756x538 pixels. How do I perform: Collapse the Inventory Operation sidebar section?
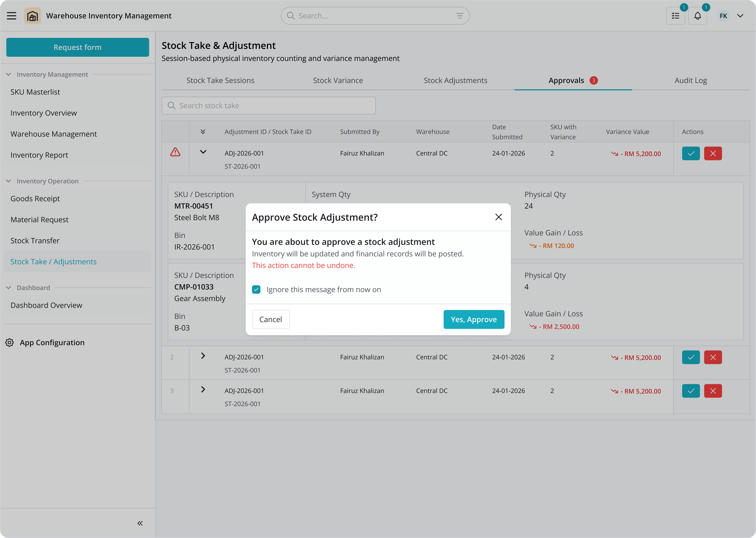(x=9, y=181)
